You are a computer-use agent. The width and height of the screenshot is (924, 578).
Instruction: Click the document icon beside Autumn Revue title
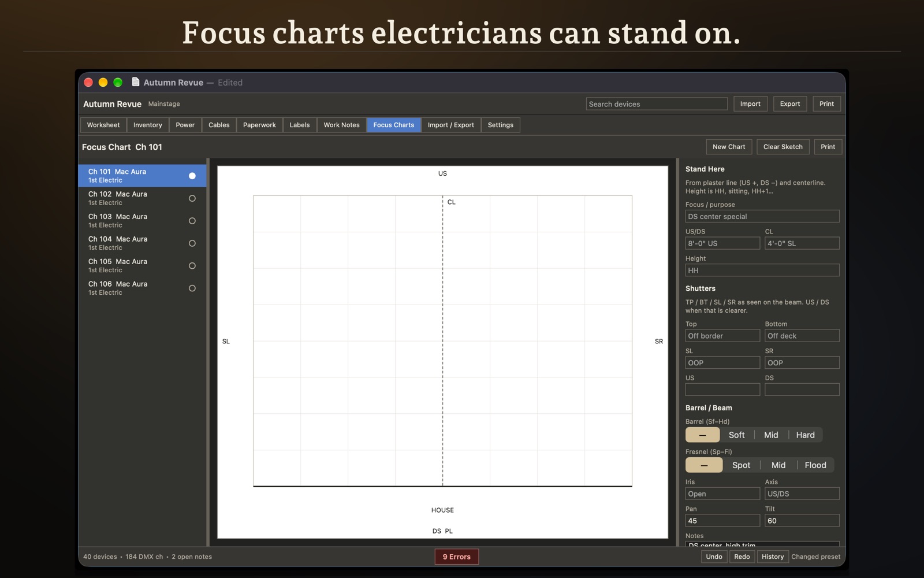(136, 82)
